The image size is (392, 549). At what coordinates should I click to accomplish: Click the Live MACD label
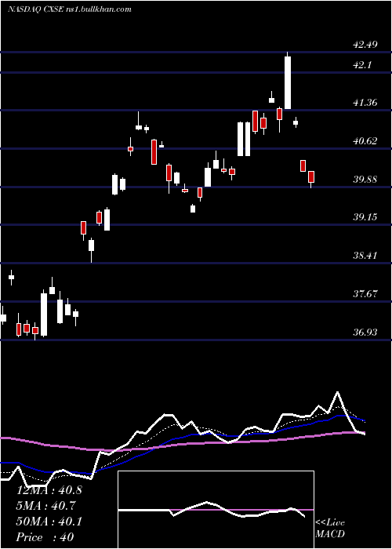[330, 529]
